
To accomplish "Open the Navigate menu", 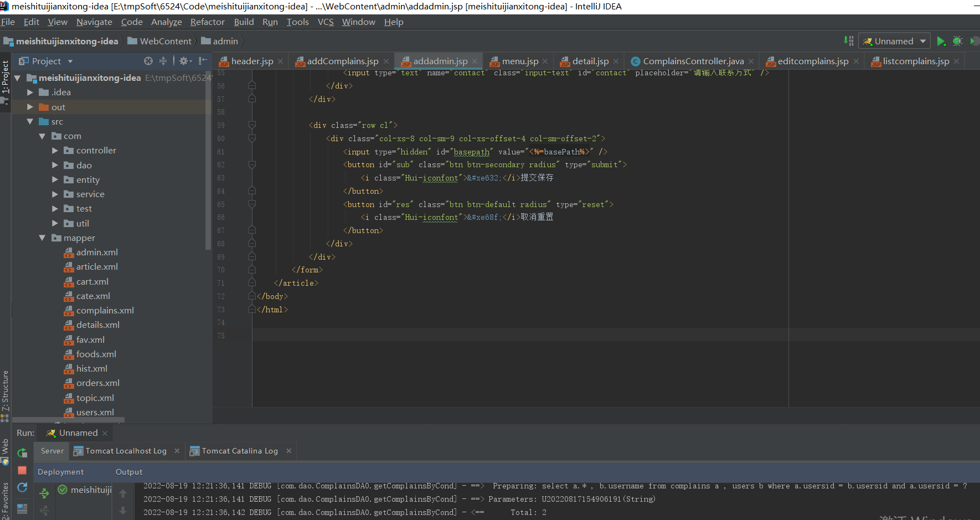I will point(94,22).
